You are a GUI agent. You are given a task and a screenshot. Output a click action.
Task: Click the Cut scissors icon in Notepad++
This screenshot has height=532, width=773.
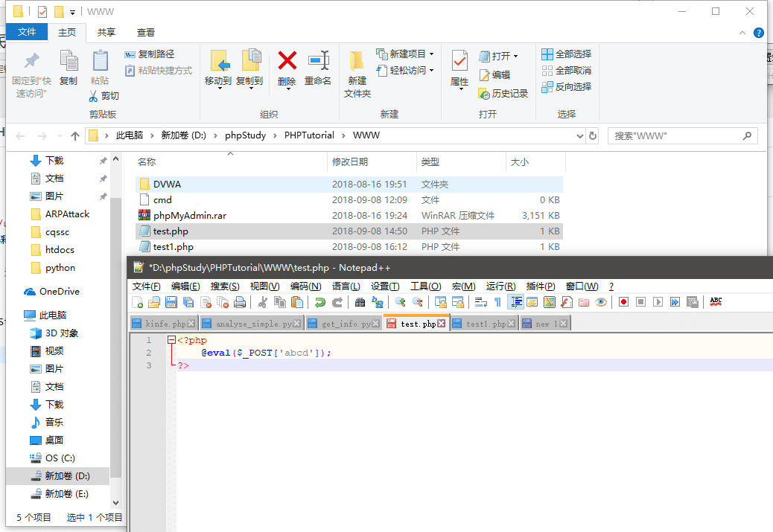click(x=263, y=302)
